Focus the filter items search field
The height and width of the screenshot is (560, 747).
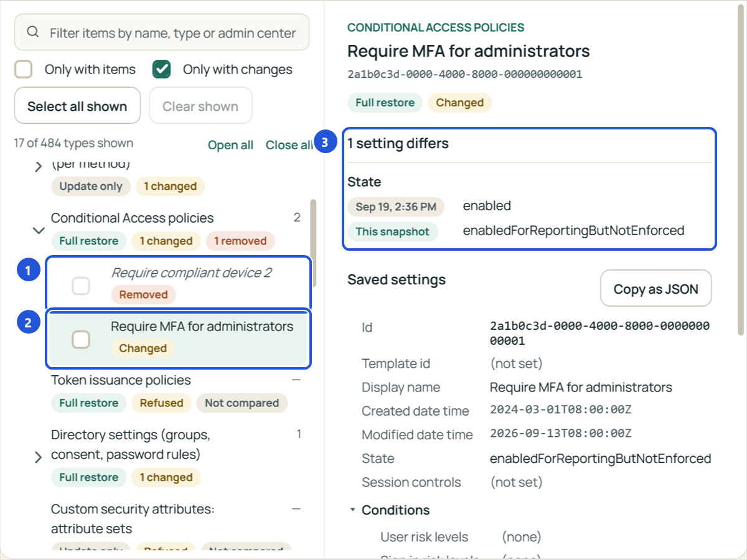[x=162, y=32]
